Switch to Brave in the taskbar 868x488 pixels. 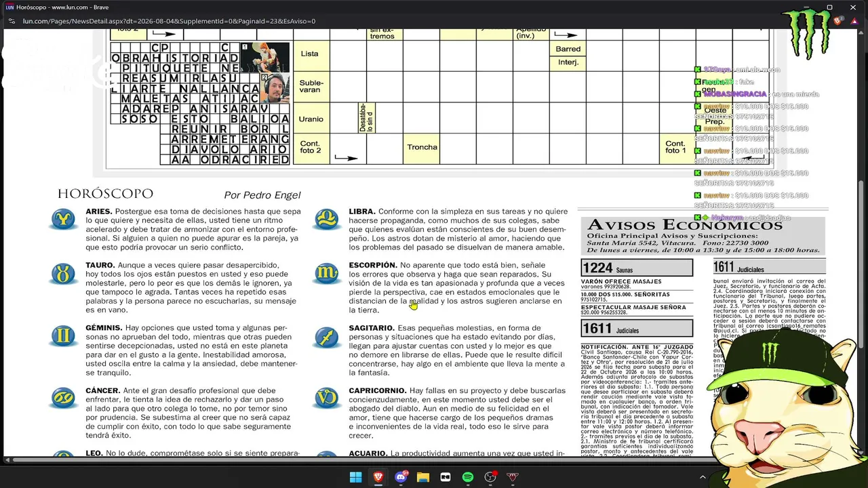click(x=378, y=477)
